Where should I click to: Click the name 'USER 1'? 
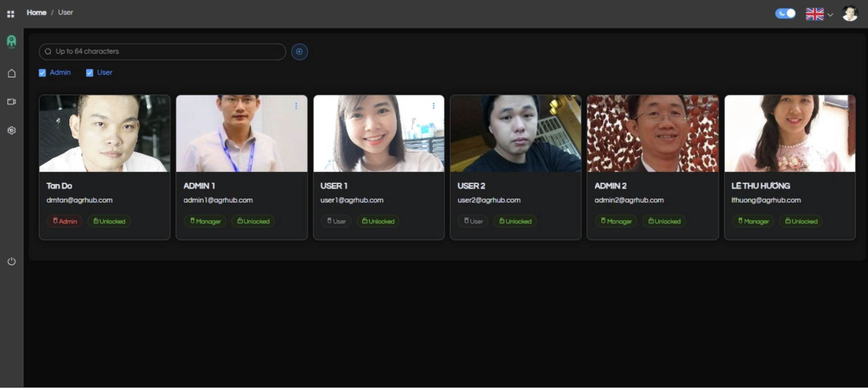pyautogui.click(x=334, y=186)
